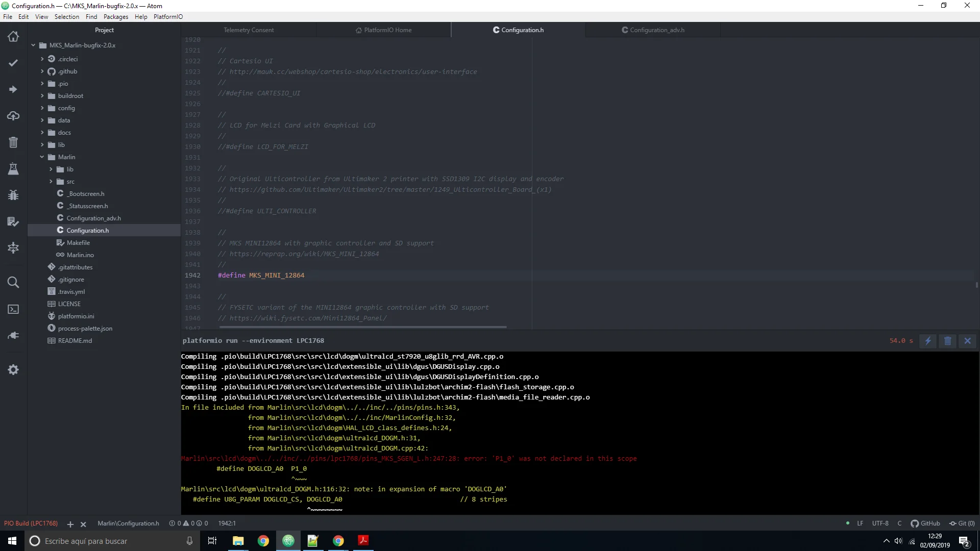Click the plus icon in status bar
The width and height of the screenshot is (980, 551).
click(x=70, y=524)
